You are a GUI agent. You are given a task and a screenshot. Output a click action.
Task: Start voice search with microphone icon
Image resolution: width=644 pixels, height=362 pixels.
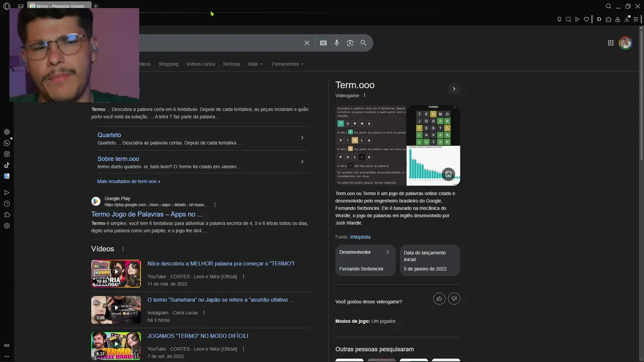pos(337,43)
